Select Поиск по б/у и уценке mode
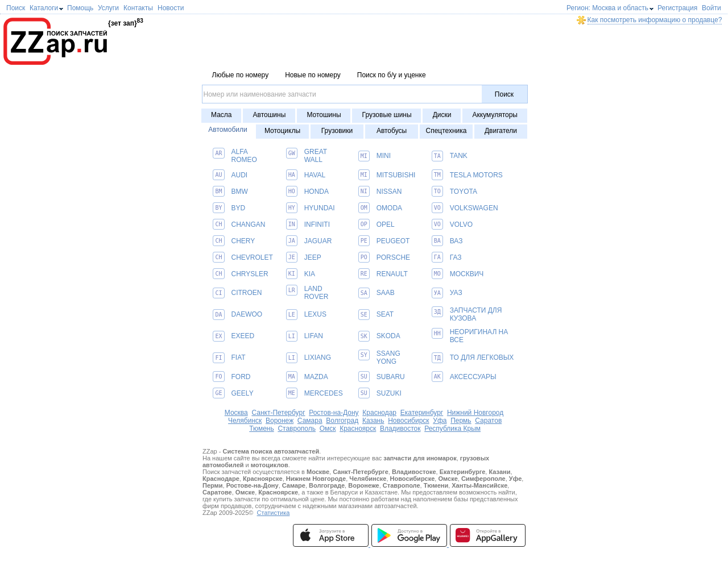Screen dimensions: 728x582 tap(391, 75)
